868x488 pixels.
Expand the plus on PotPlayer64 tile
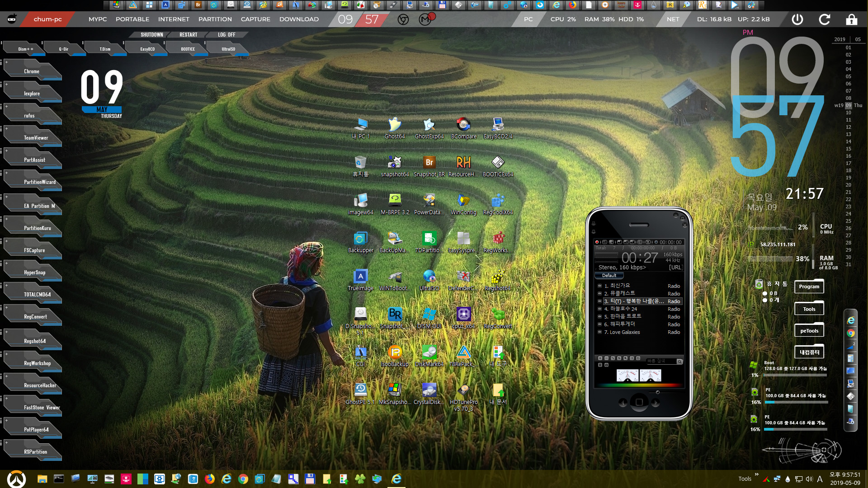tap(6, 420)
